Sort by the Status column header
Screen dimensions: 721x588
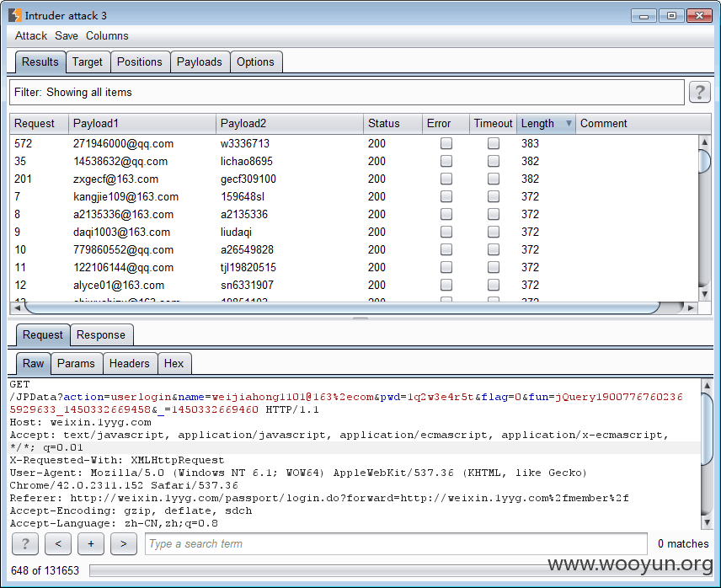coord(393,124)
